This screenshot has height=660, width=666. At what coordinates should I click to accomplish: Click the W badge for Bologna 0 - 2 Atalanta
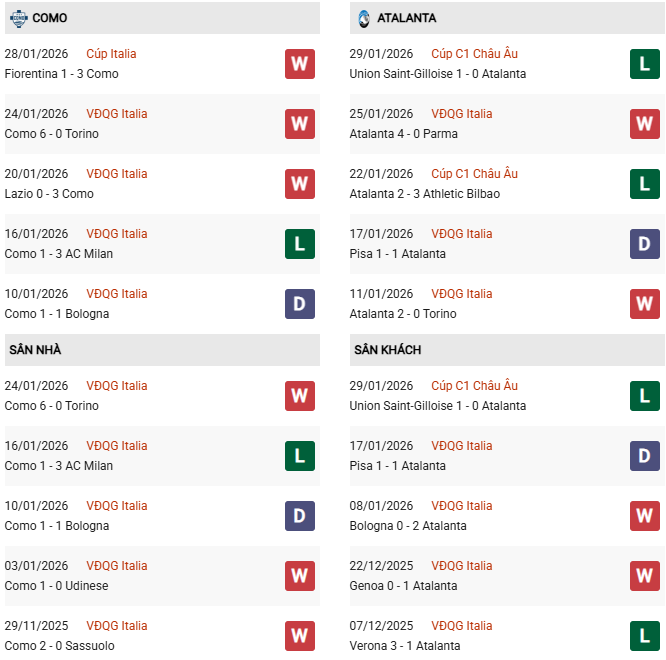point(645,516)
